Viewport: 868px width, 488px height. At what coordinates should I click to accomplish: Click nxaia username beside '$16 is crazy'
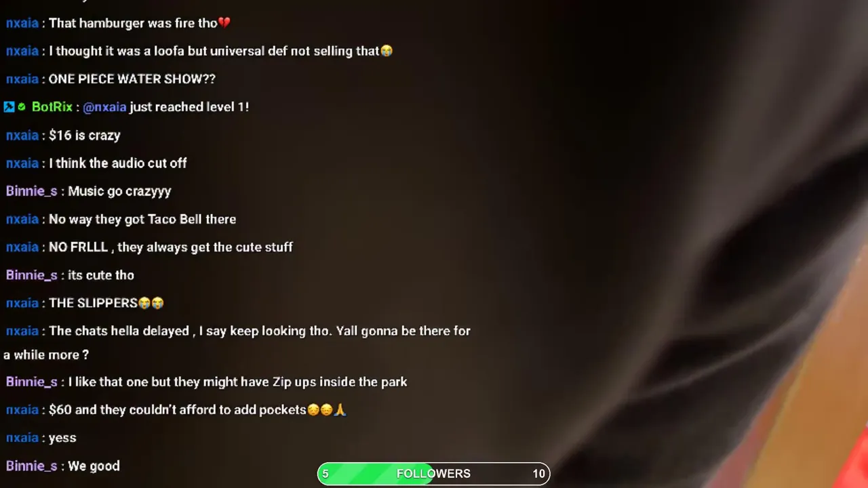click(22, 136)
